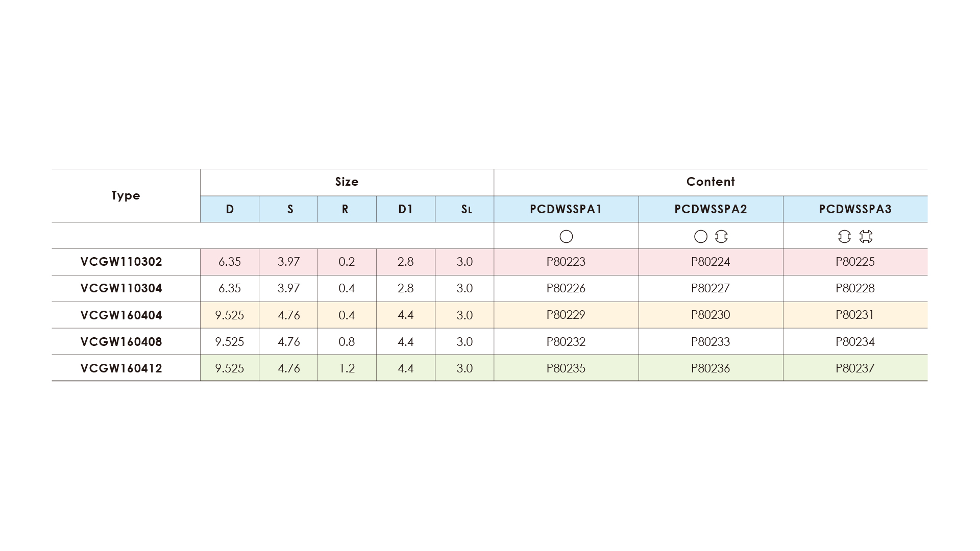This screenshot has width=980, height=551.
Task: Click the two-notch circle icon under PCDWSSPA2
Action: click(721, 236)
